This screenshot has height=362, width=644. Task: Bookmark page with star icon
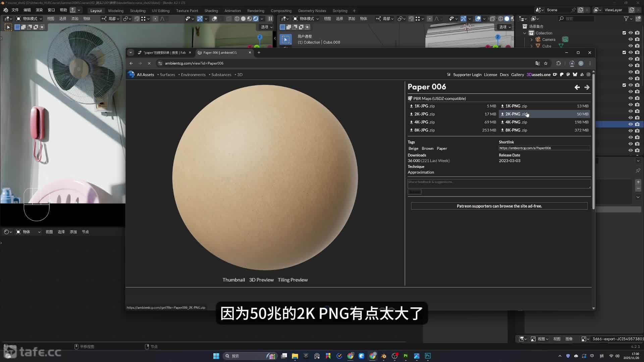tap(546, 63)
